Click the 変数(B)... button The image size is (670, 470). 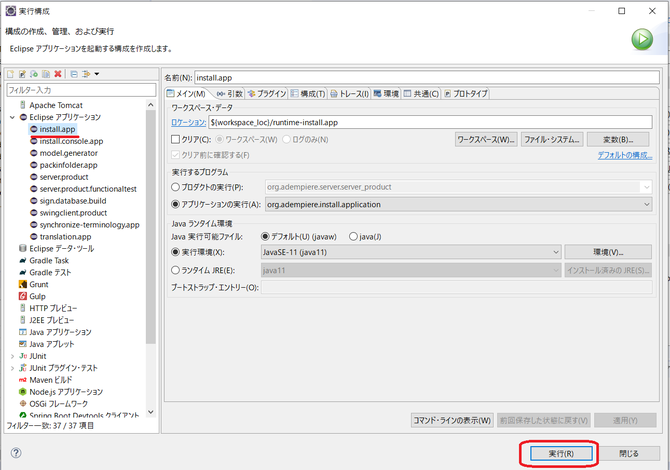pos(618,140)
